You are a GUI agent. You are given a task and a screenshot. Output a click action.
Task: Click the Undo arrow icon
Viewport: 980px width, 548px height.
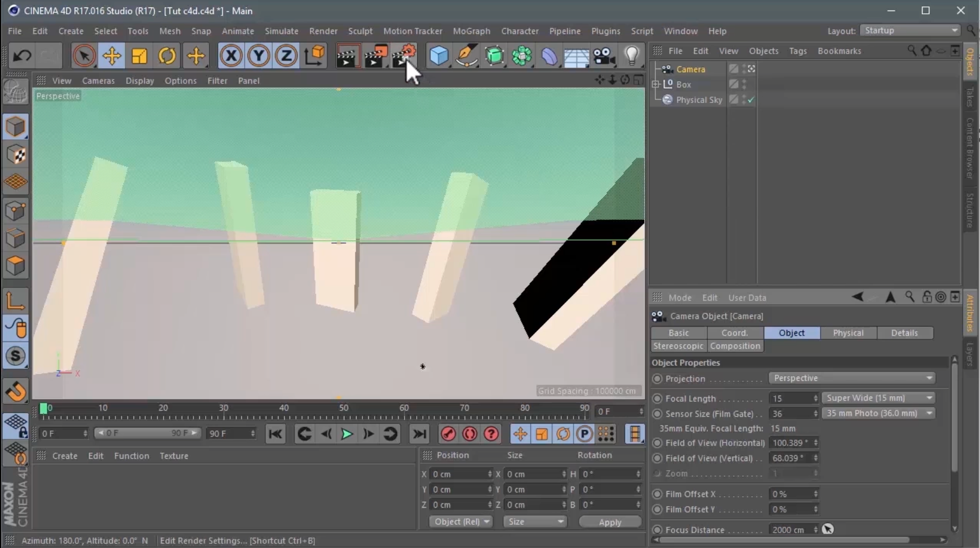click(x=22, y=55)
